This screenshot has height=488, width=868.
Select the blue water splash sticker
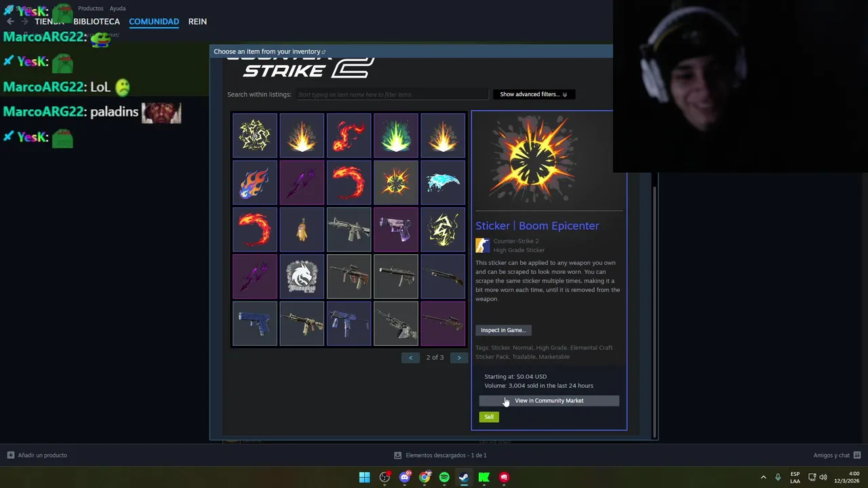pos(443,182)
